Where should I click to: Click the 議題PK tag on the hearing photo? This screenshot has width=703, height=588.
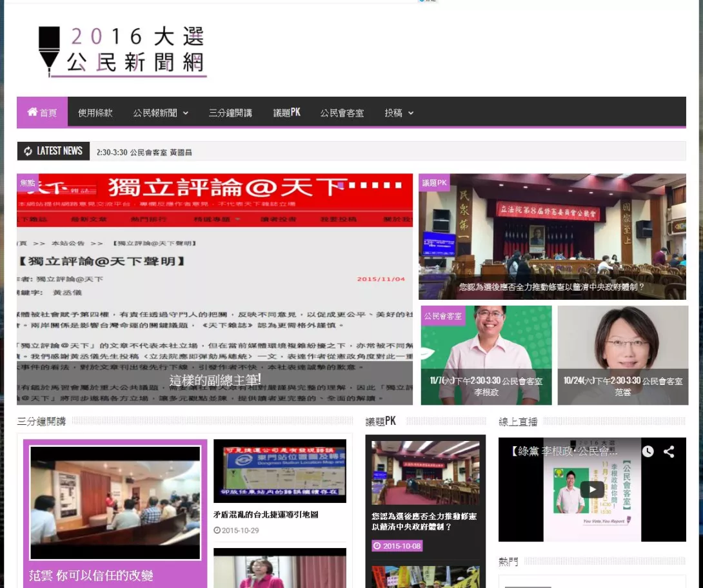pos(434,182)
